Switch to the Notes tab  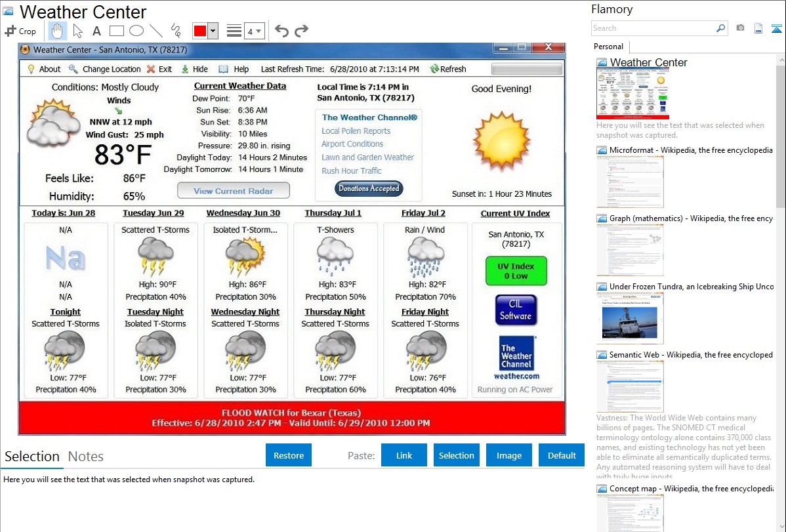click(x=86, y=457)
